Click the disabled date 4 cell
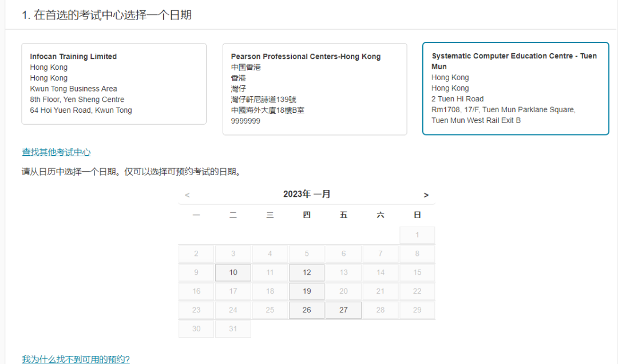 [x=270, y=254]
